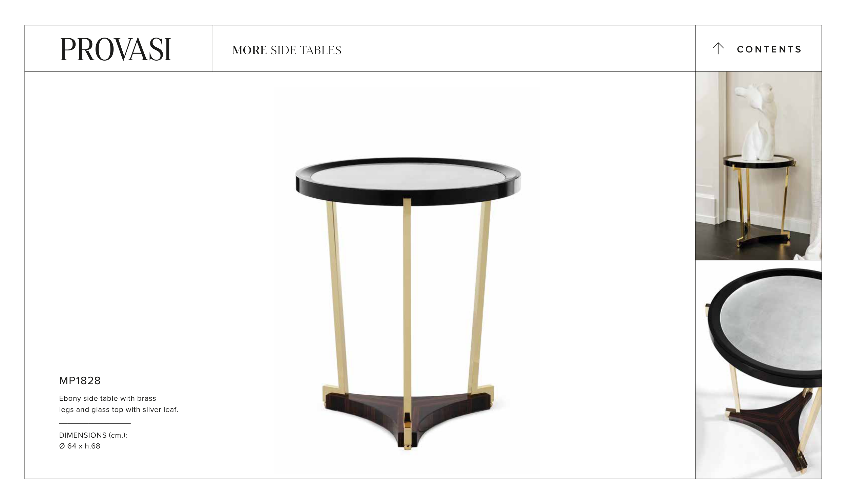This screenshot has height=504, width=847.
Task: Open the room photo with white sculpture
Action: coord(758,166)
